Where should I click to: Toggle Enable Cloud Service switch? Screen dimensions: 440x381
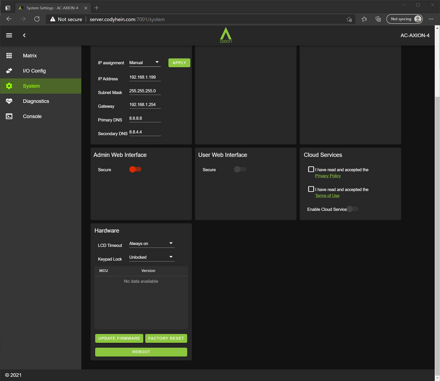pos(353,209)
